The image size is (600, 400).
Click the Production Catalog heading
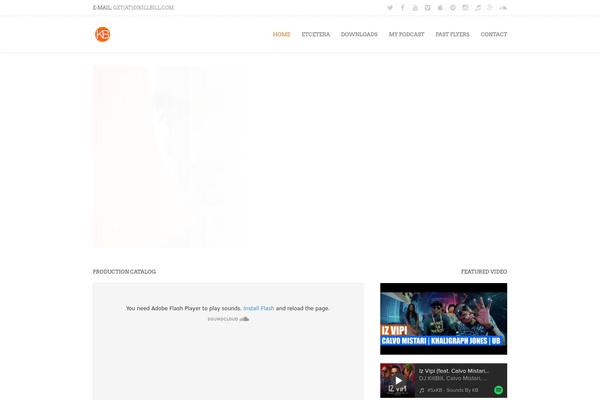[124, 272]
